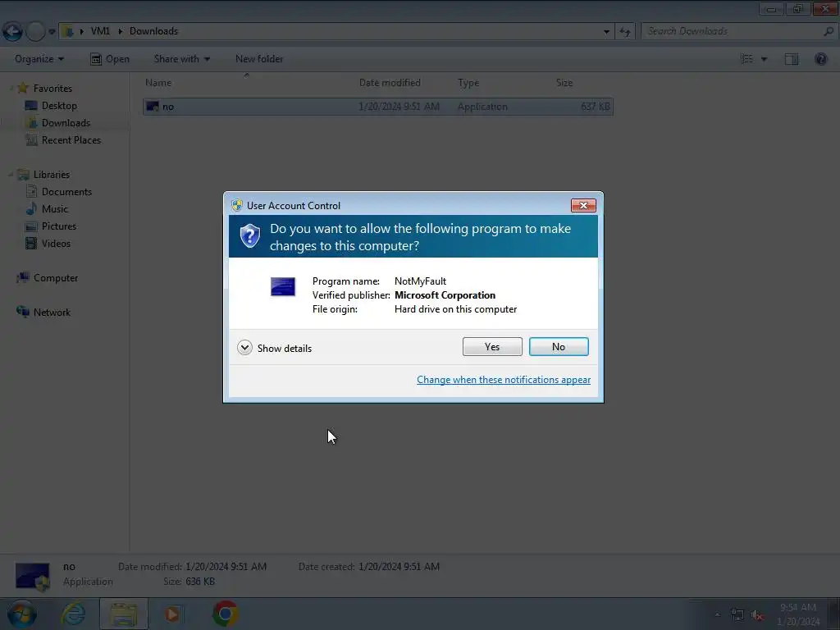Show hidden tray icons arrow
The height and width of the screenshot is (630, 840).
click(717, 615)
